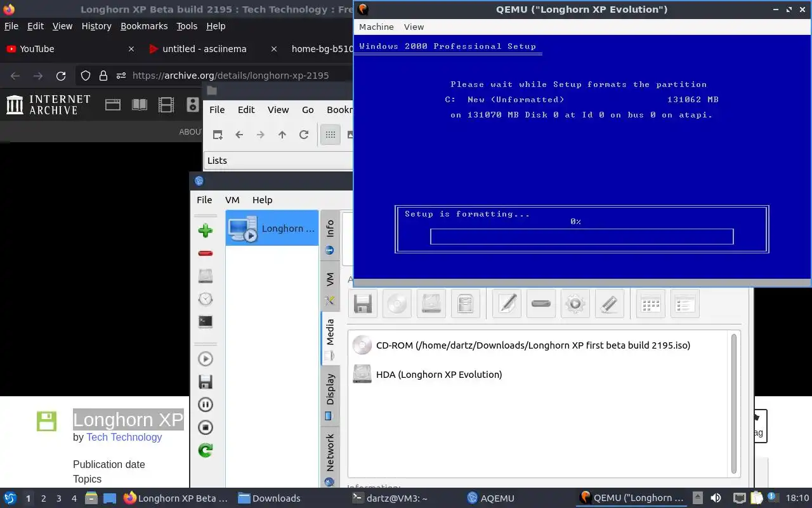This screenshot has width=812, height=508.
Task: Remove media with the gray minus bar icon
Action: click(x=541, y=304)
